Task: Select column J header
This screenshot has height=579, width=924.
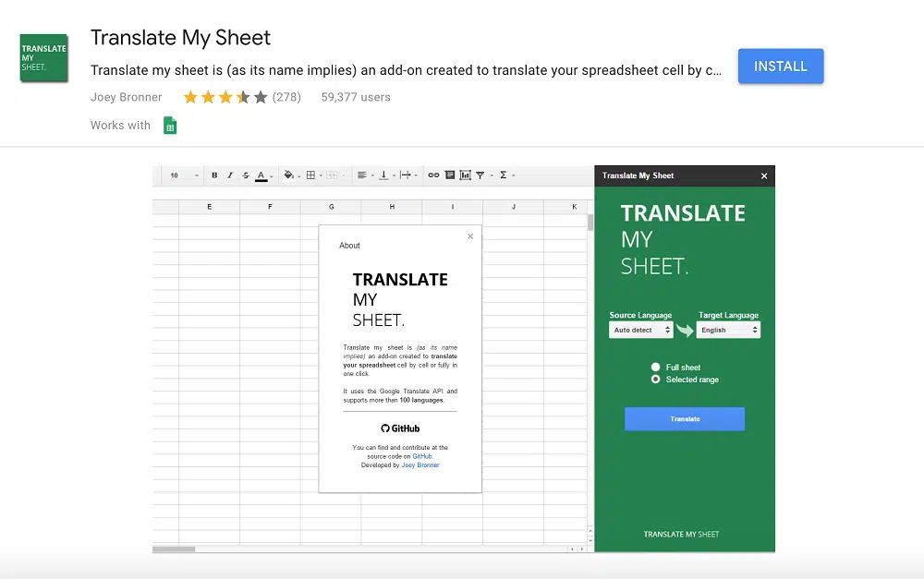Action: (513, 207)
